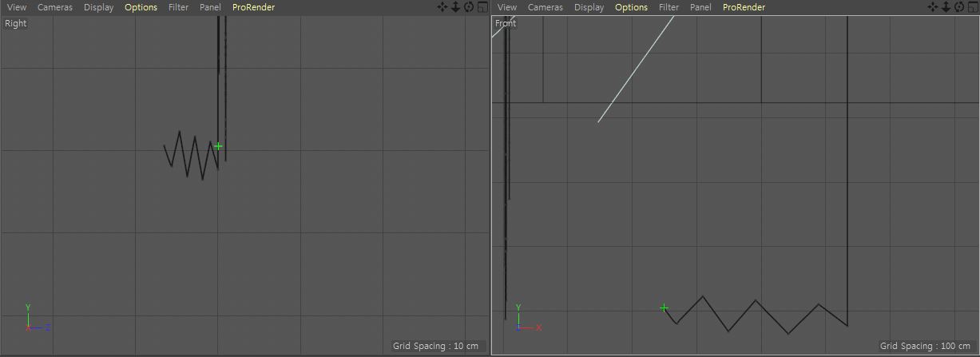Screen dimensions: 980x357
Task: Click the rotate camera icon in Front viewport
Action: [959, 7]
